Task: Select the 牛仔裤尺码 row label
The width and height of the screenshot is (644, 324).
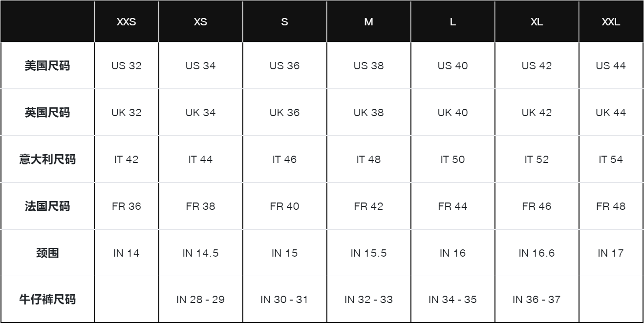Action: (x=47, y=300)
